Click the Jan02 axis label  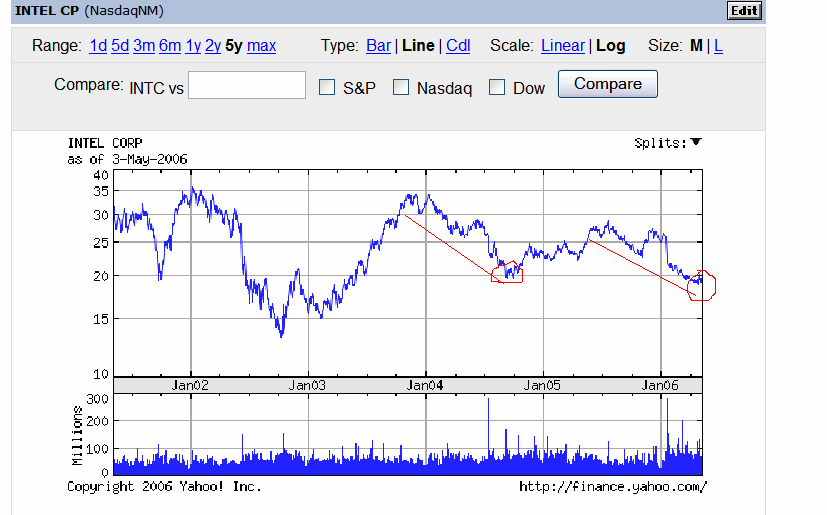[x=190, y=385]
